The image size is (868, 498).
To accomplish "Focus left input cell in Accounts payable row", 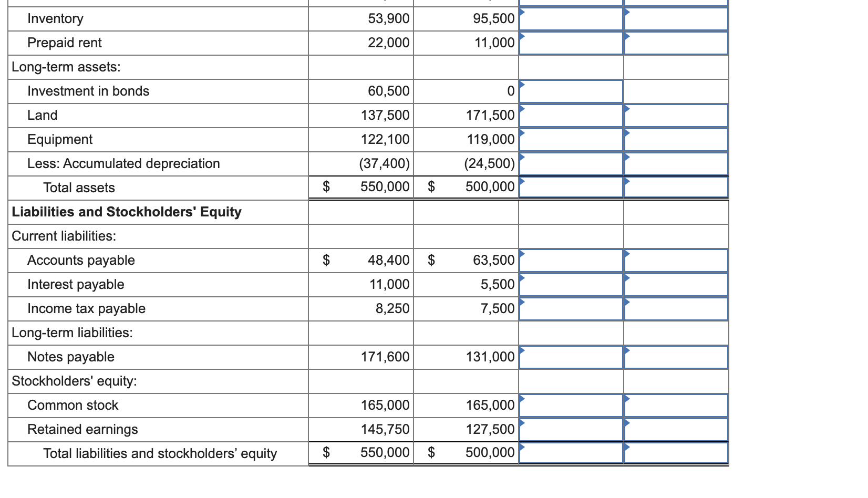I will 571,261.
